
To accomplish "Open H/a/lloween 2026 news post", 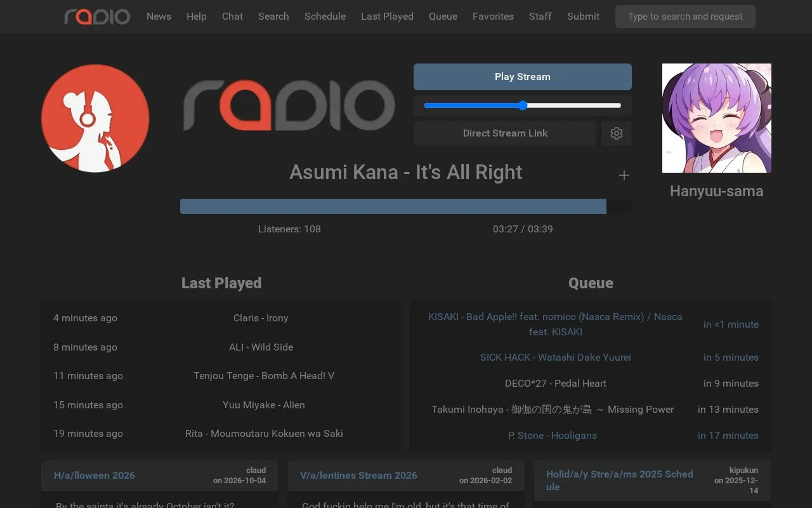I will tap(95, 476).
